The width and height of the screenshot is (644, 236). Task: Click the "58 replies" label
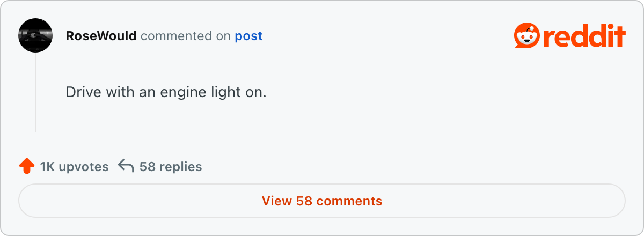pyautogui.click(x=171, y=167)
